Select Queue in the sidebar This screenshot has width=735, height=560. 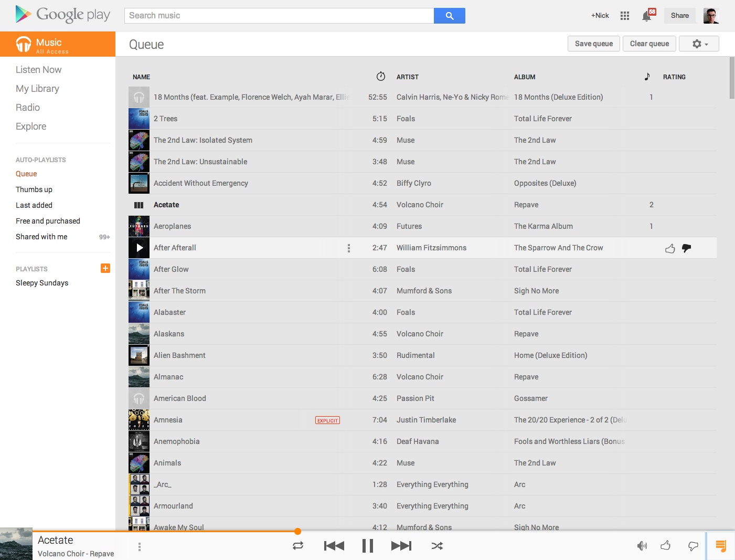coord(26,174)
